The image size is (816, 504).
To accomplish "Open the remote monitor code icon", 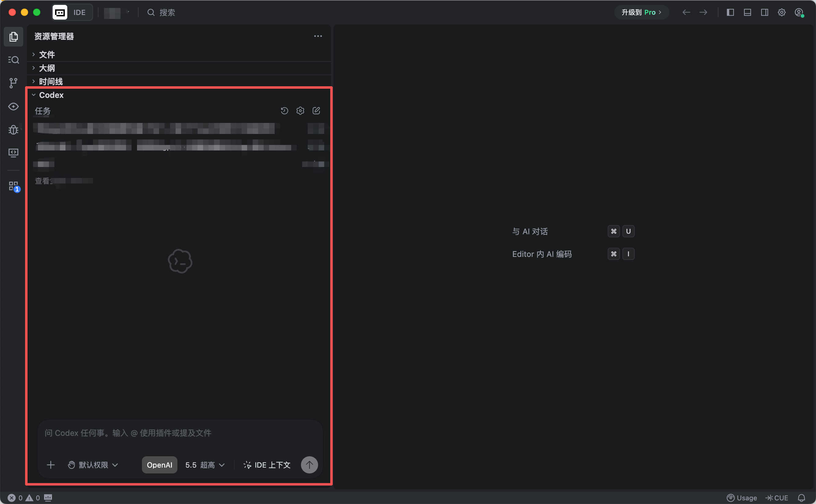I will (x=13, y=153).
